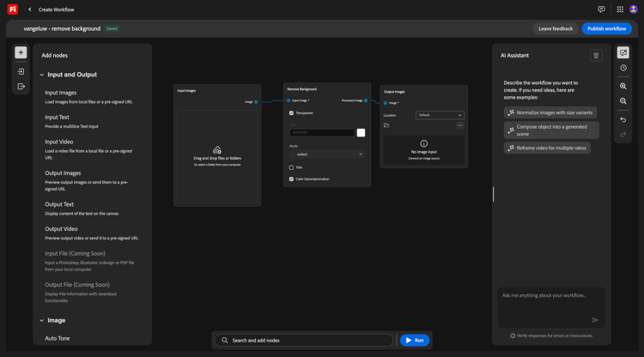The width and height of the screenshot is (644, 357).
Task: Click the info icon above No image input
Action: [424, 143]
